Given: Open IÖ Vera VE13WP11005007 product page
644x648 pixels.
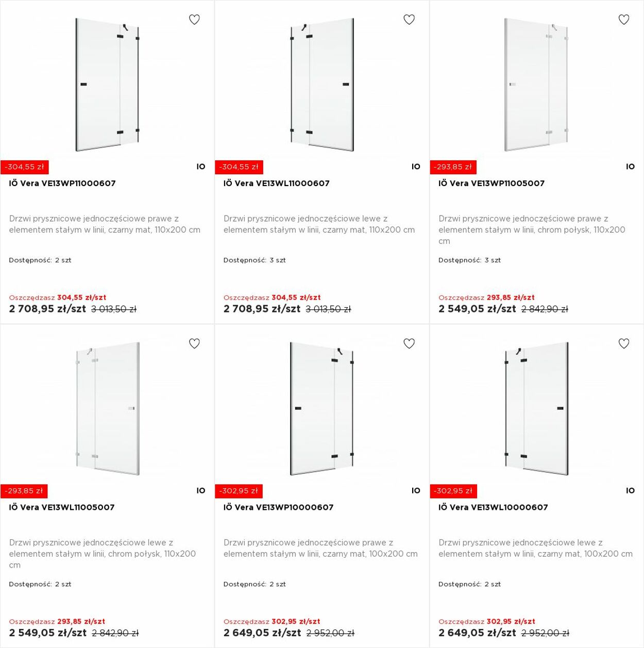Looking at the screenshot, I should (x=492, y=183).
